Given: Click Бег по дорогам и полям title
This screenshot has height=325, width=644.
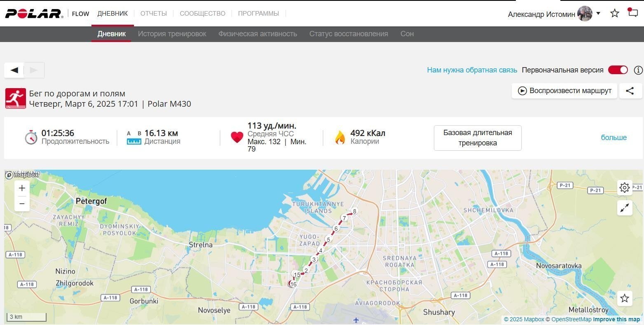Looking at the screenshot, I should click(77, 94).
